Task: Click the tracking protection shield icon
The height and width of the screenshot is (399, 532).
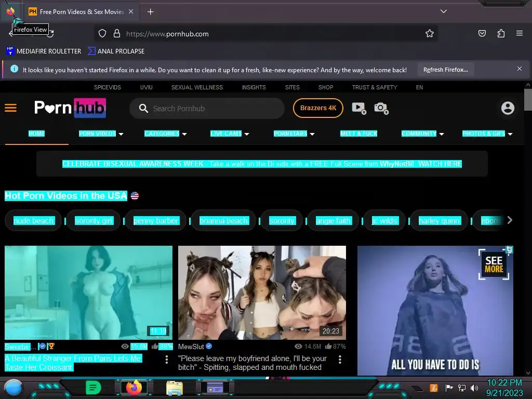Action: point(102,34)
